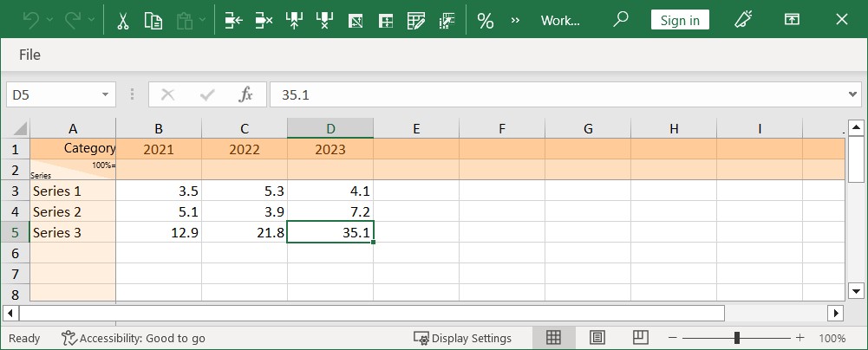This screenshot has height=350, width=868.
Task: Select the row 3 header
Action: (15, 191)
